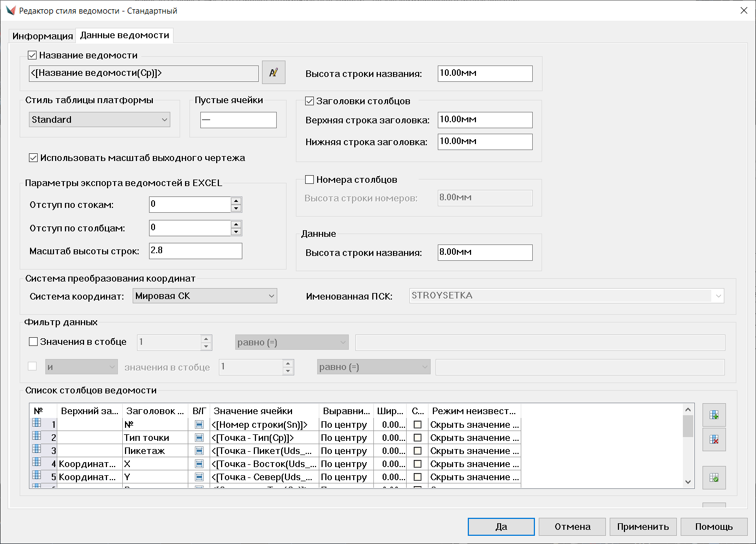This screenshot has width=756, height=544.
Task: Click the table grid icon of row 4
Action: (37, 462)
